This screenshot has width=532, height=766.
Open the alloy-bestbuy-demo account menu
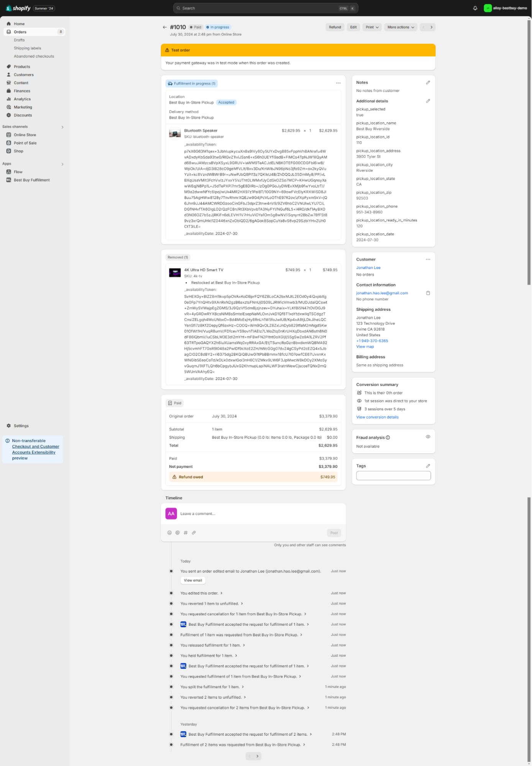[506, 8]
